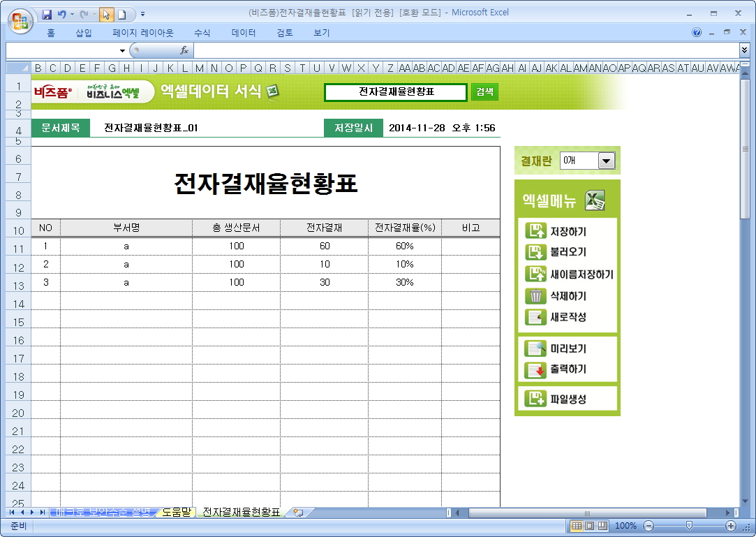The image size is (756, 537).
Task: Click the Excel help question mark icon
Action: click(x=697, y=33)
